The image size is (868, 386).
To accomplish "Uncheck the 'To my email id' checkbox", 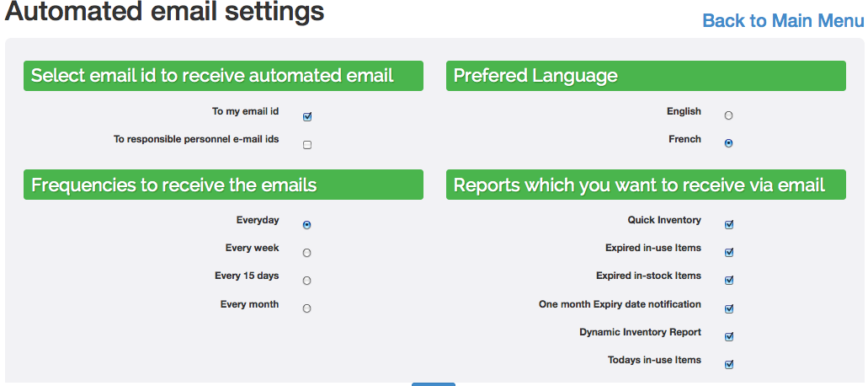I will pos(307,117).
